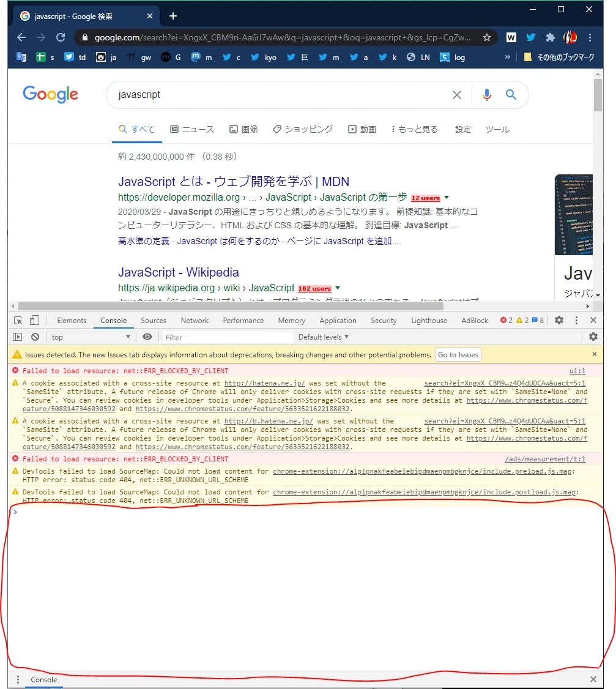Close the bottom Console drawer
Image resolution: width=616 pixels, height=689 pixels.
coord(593,679)
